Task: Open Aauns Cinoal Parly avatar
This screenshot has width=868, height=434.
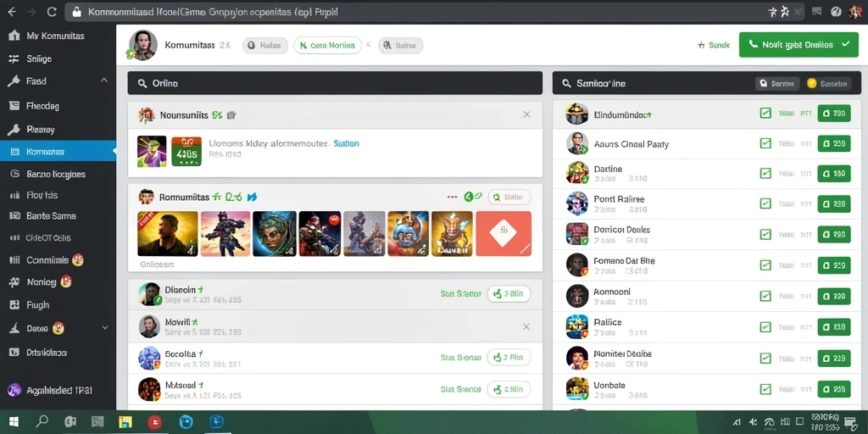Action: 576,143
